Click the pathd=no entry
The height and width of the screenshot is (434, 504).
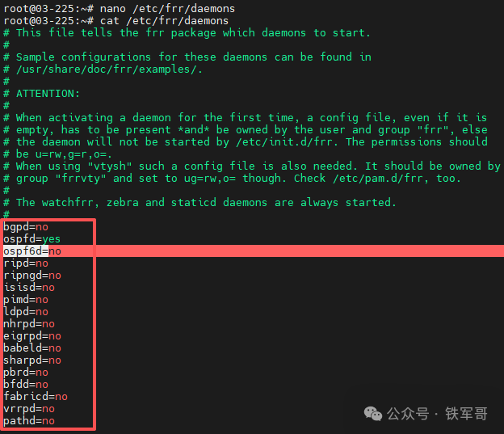(29, 421)
